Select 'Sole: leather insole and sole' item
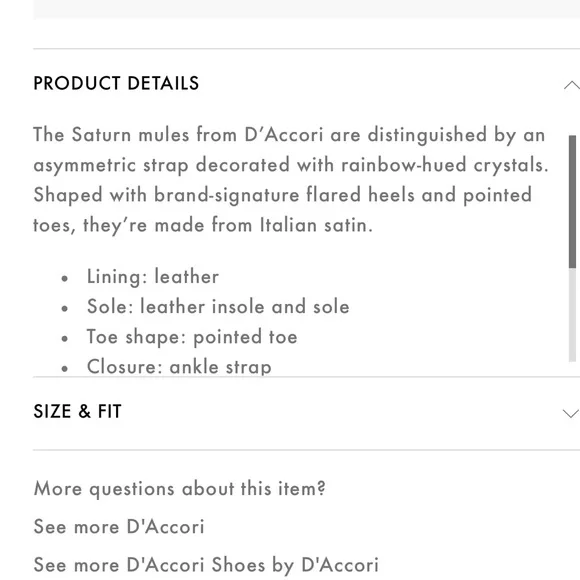580x580 pixels. point(218,307)
